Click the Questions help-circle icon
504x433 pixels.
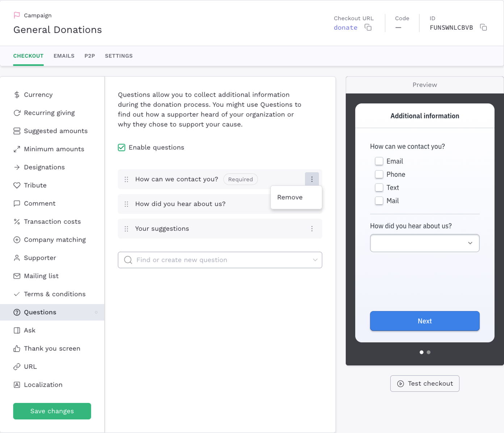pos(17,312)
